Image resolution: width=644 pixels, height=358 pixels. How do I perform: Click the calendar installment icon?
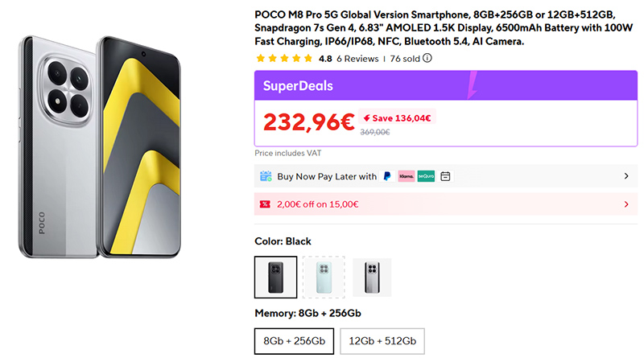click(445, 176)
